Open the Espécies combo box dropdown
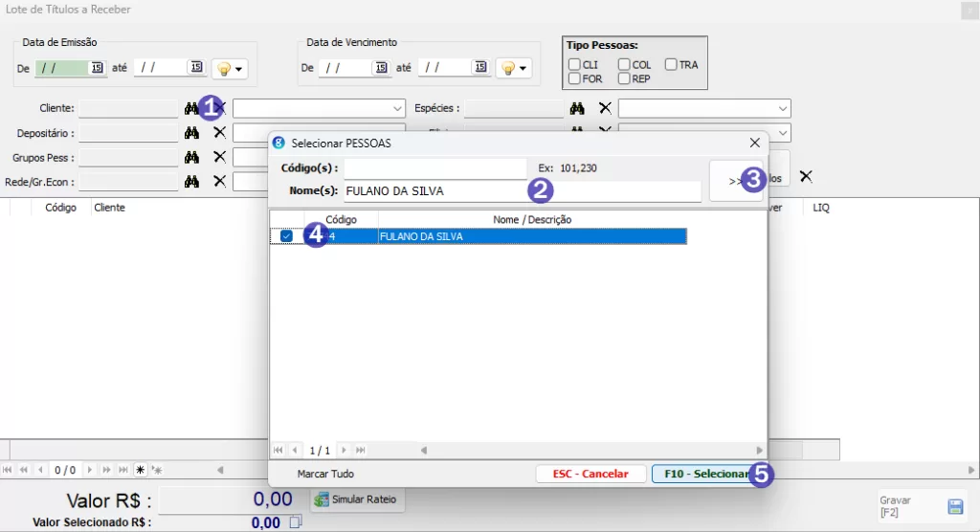 coord(783,108)
